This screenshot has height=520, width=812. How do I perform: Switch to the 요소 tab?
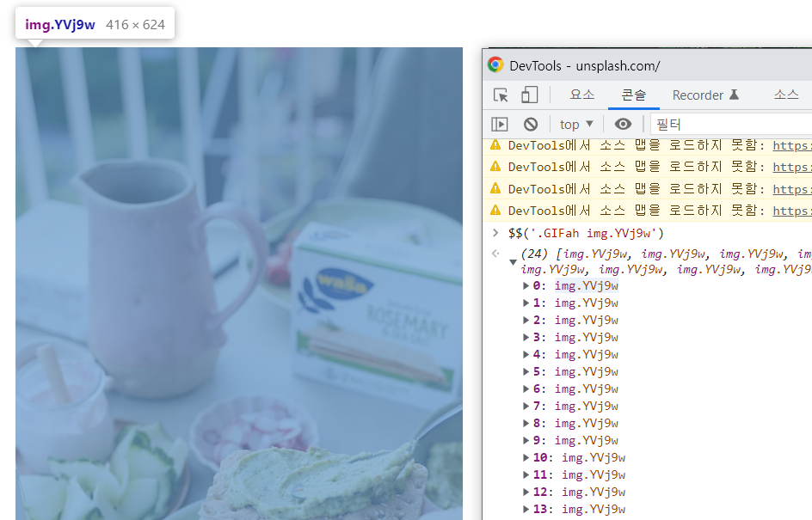point(582,95)
